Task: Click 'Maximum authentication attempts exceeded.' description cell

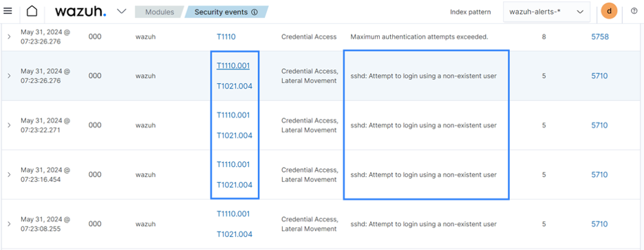Action: pos(419,37)
